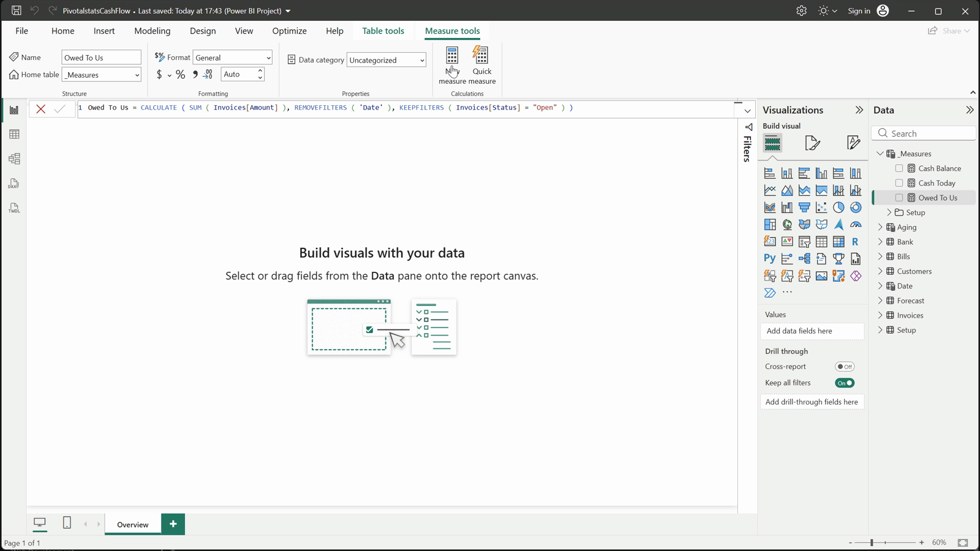Select the Overview page tab
Image resolution: width=980 pixels, height=551 pixels.
pyautogui.click(x=133, y=524)
